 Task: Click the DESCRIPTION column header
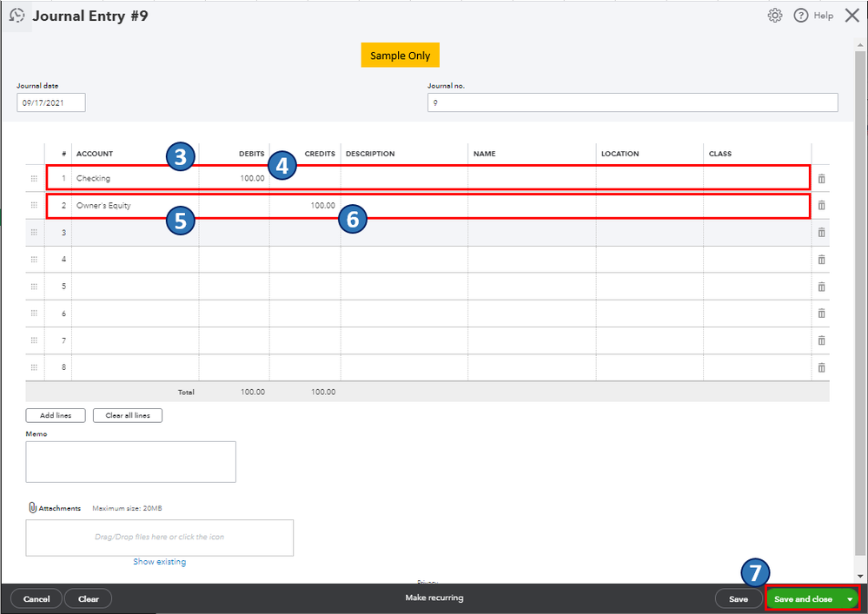pyautogui.click(x=370, y=154)
